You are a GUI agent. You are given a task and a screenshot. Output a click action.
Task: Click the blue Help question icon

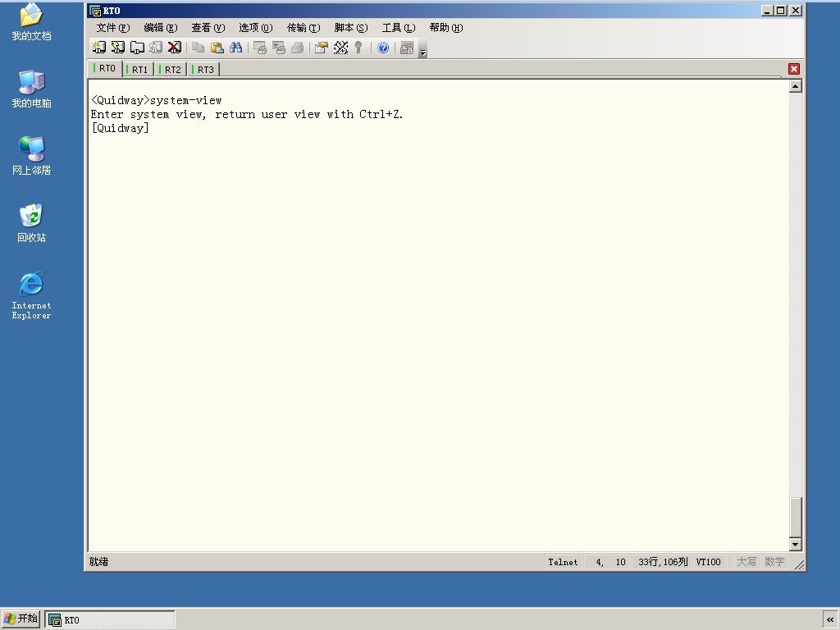[383, 48]
